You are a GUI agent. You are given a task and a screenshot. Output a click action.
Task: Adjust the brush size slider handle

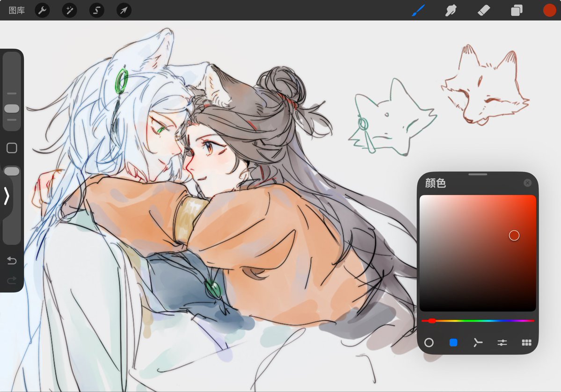point(12,109)
